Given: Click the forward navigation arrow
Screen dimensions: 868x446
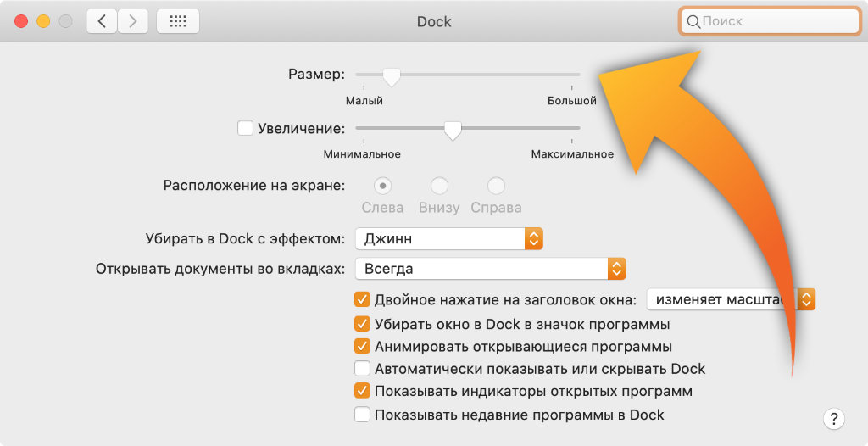Looking at the screenshot, I should pos(131,21).
